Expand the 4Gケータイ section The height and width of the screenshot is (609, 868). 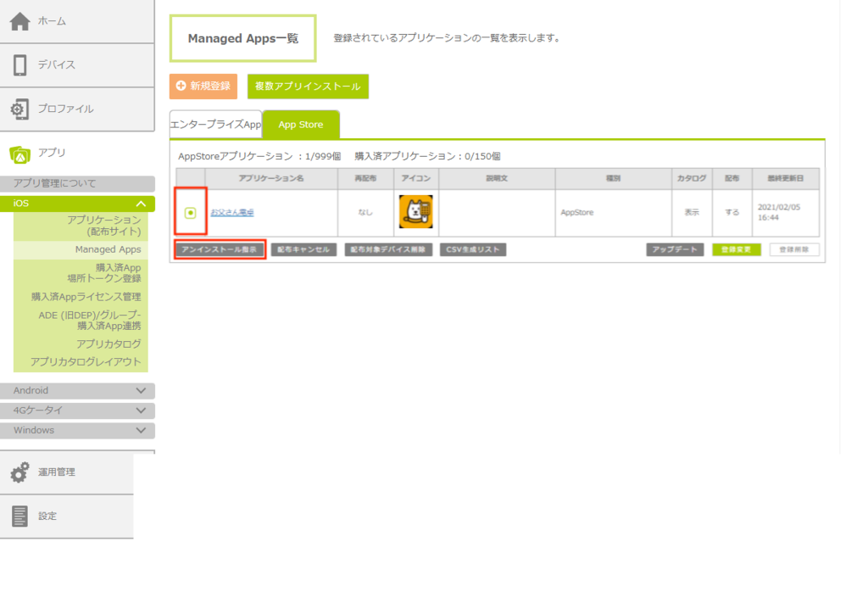click(141, 411)
